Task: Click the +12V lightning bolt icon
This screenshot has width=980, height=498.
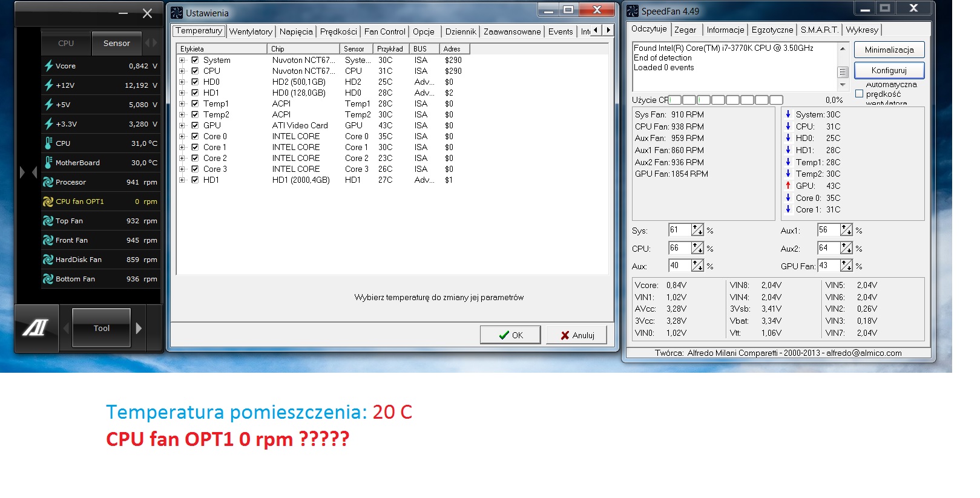Action: [x=48, y=85]
